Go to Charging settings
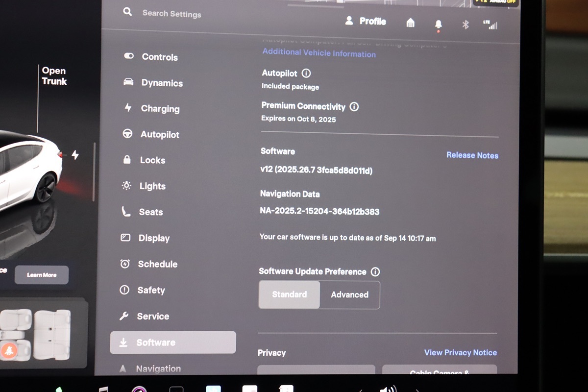Viewport: 588px width, 392px height. (x=160, y=109)
